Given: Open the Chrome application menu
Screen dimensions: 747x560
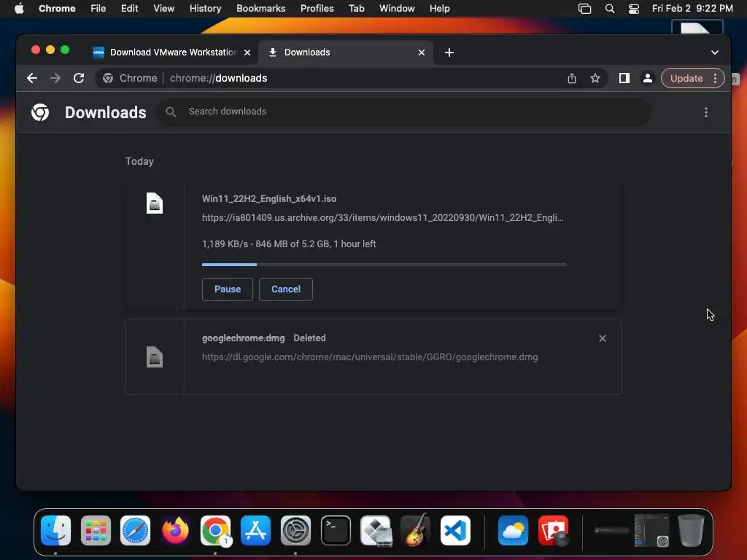Looking at the screenshot, I should (x=57, y=9).
